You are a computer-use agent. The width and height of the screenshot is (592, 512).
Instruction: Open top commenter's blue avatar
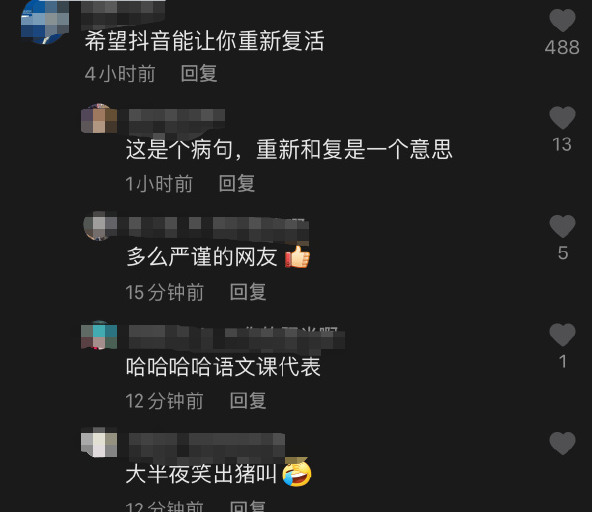(45, 22)
